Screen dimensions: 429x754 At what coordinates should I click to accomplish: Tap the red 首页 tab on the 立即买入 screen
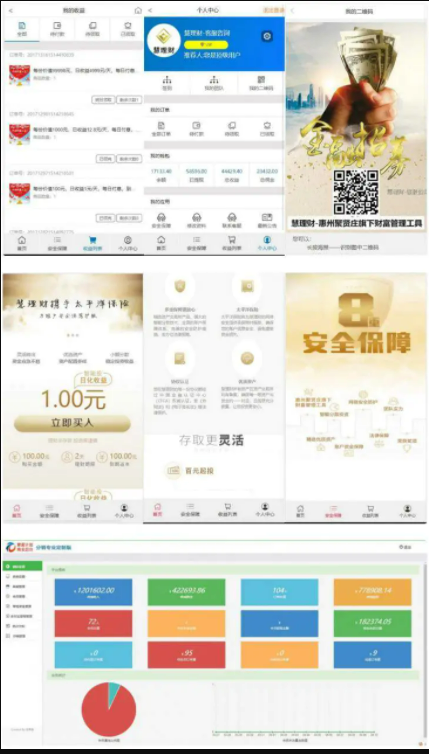pyautogui.click(x=16, y=511)
